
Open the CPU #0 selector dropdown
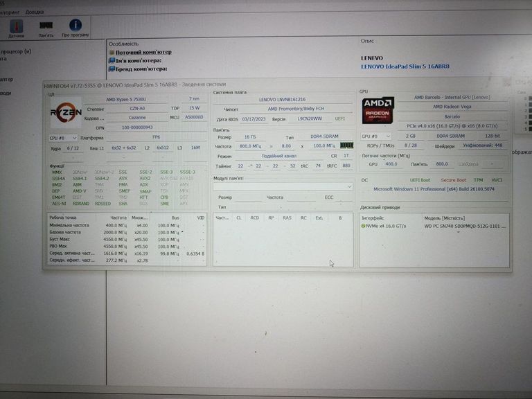pos(63,138)
